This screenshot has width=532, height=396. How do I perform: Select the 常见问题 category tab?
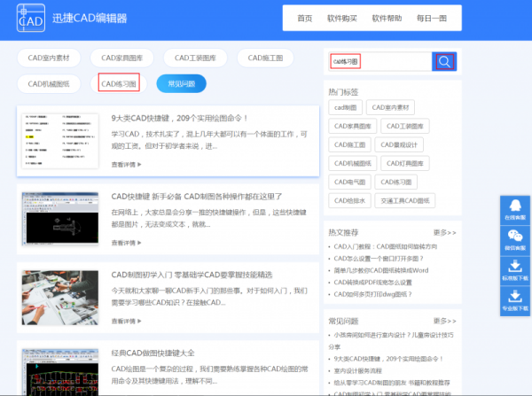click(x=182, y=84)
